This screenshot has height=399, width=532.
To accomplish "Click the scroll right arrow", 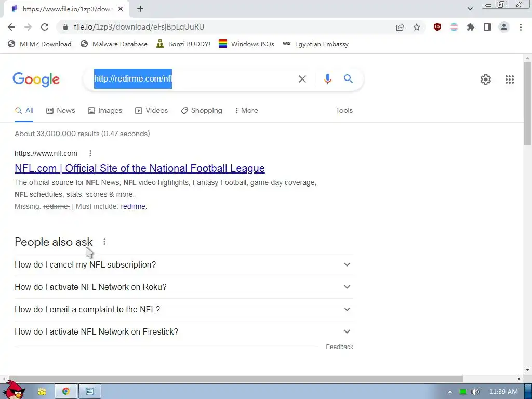I will pos(519,379).
